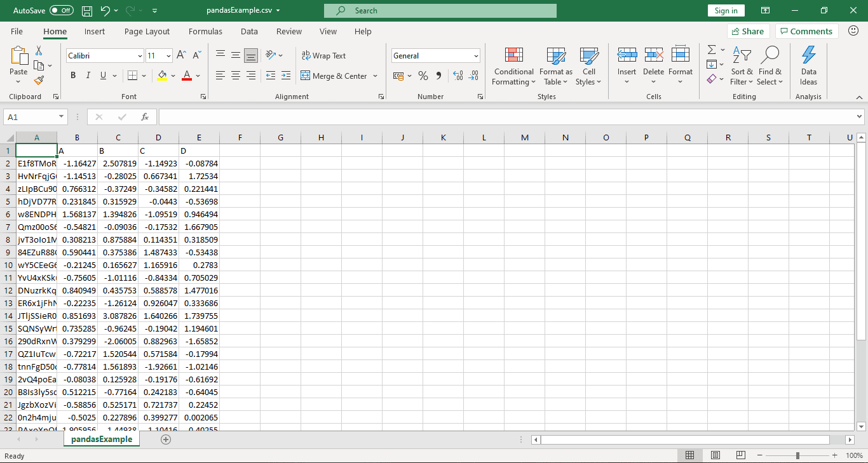Switch to Page Break Preview in status bar
868x463 pixels.
coord(741,455)
